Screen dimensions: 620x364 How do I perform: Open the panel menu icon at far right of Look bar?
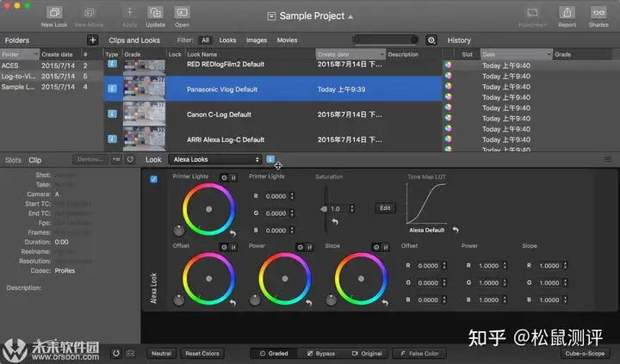coord(608,159)
